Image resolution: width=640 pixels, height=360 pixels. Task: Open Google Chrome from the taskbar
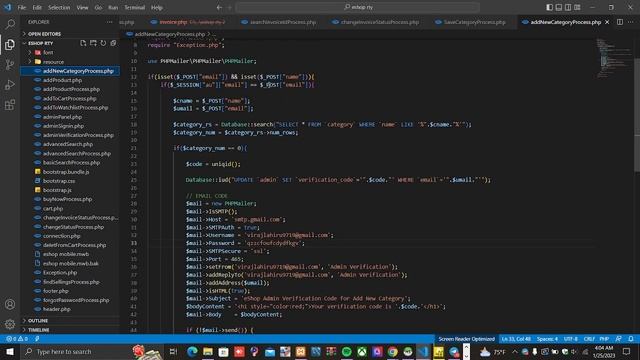click(x=393, y=351)
